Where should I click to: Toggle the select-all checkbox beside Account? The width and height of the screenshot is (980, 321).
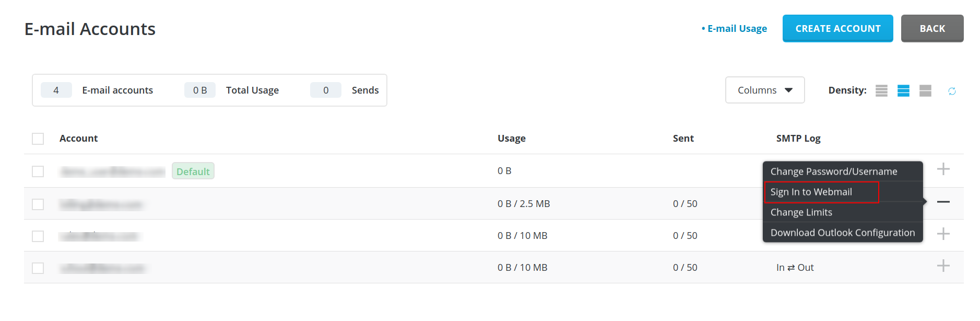point(38,139)
